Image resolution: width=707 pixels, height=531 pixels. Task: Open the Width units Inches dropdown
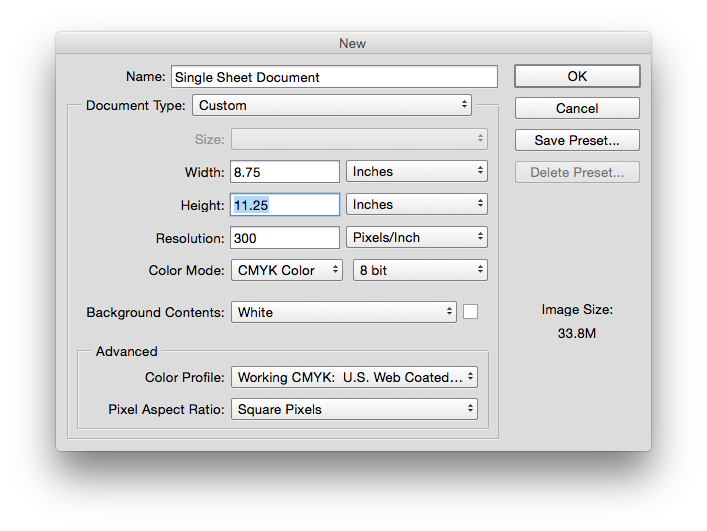(x=417, y=171)
